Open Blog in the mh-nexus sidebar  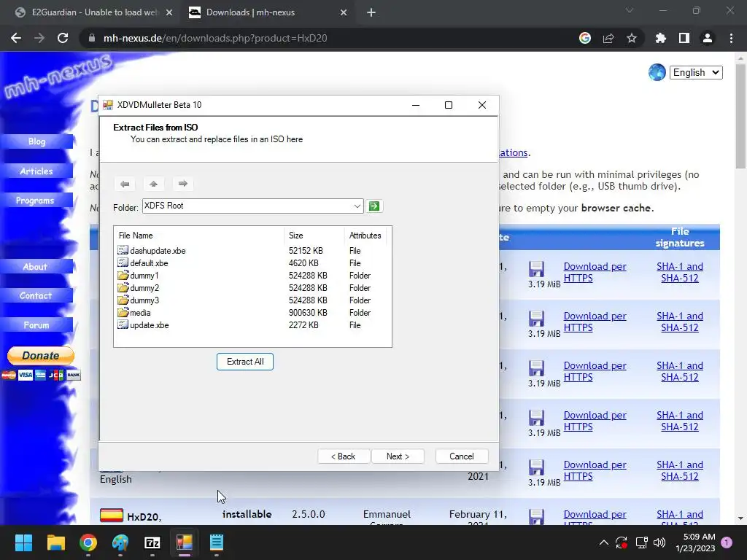[36, 141]
